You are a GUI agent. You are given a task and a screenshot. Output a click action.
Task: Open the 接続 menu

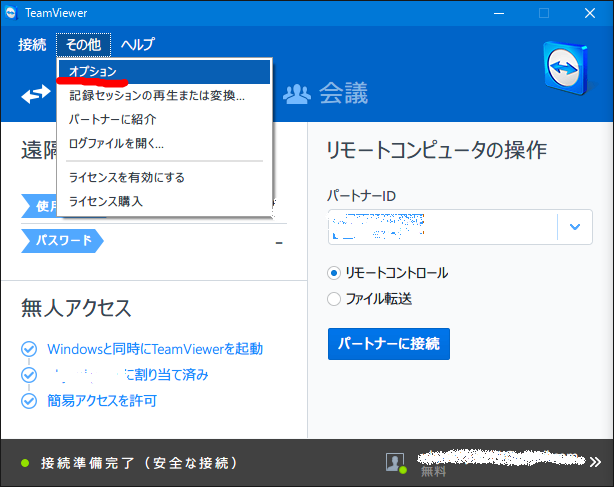pos(32,45)
